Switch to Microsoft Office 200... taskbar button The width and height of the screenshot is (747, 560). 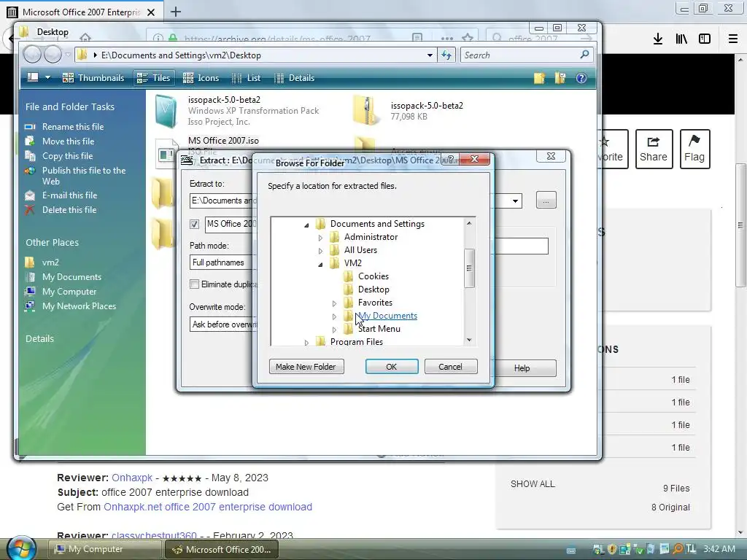click(x=222, y=549)
